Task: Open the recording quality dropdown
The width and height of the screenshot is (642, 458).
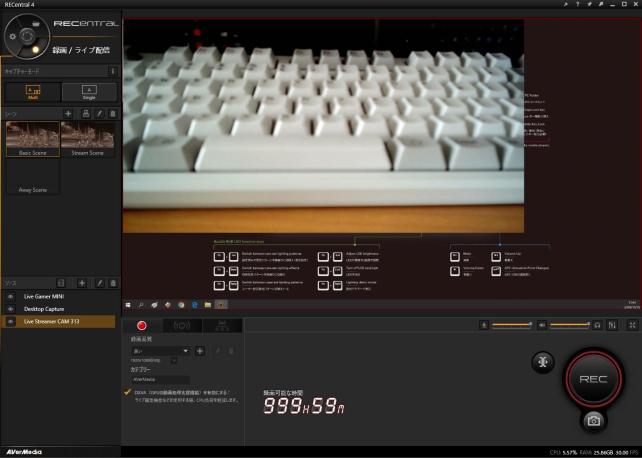Action: (x=160, y=351)
